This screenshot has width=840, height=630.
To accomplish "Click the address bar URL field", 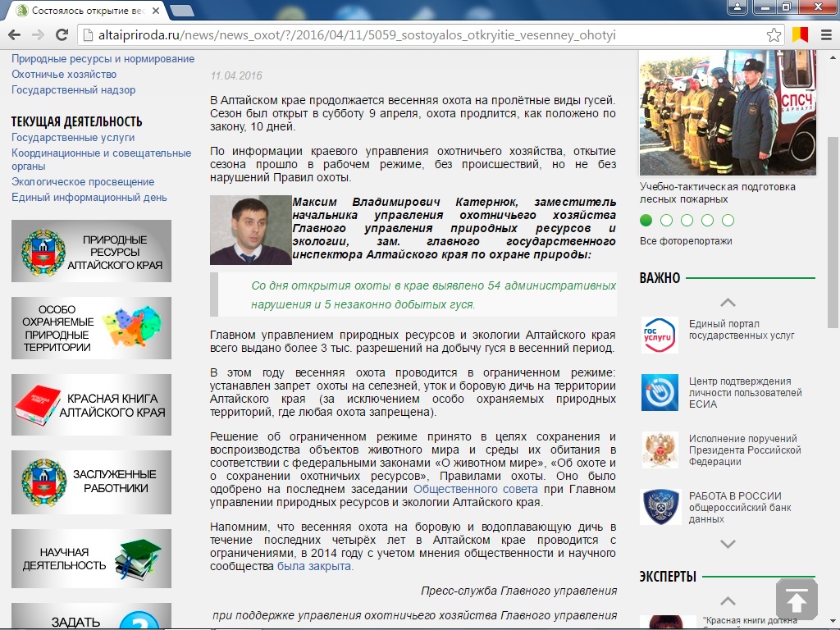I will click(410, 35).
